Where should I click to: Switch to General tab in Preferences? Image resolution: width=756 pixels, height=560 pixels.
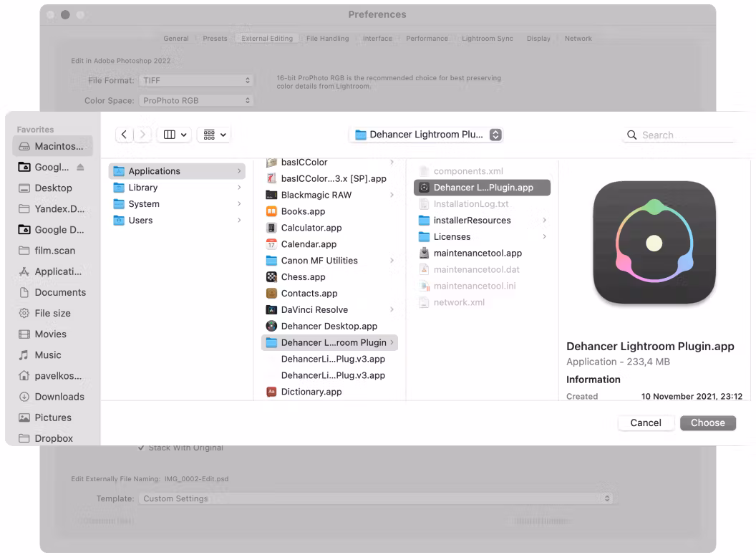coord(176,39)
